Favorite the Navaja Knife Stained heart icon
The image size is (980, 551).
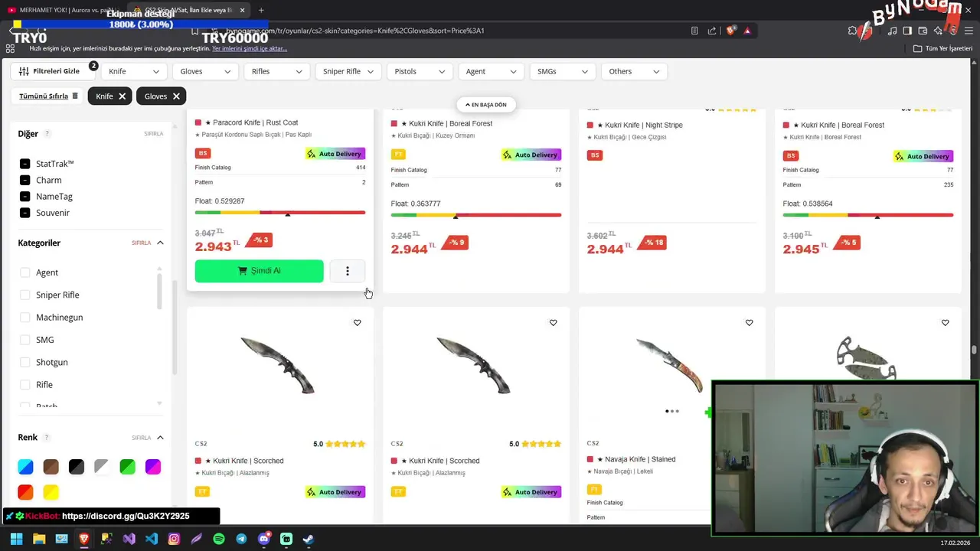pyautogui.click(x=749, y=323)
